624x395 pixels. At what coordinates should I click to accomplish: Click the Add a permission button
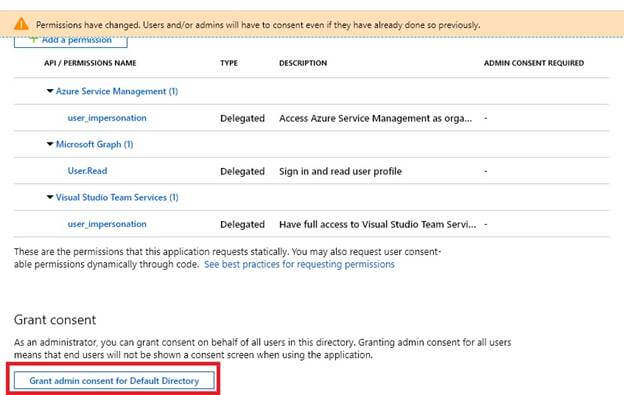[71, 41]
